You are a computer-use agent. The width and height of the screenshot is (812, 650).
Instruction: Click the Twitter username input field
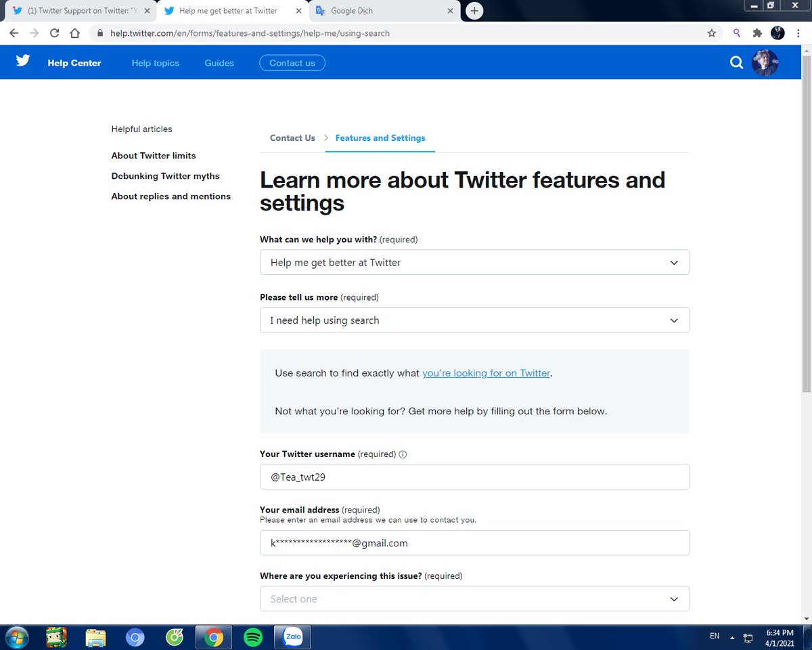(474, 477)
